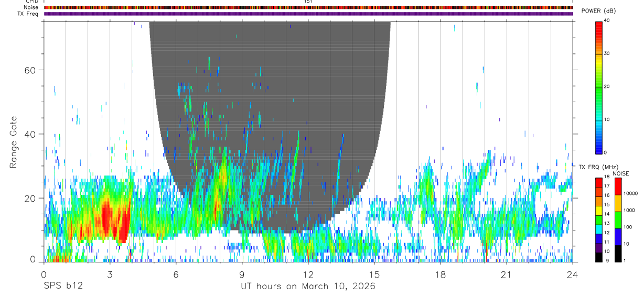644x297 pixels.
Task: Pick the yellow 14-15 MHz swatch
Action: pos(599,210)
